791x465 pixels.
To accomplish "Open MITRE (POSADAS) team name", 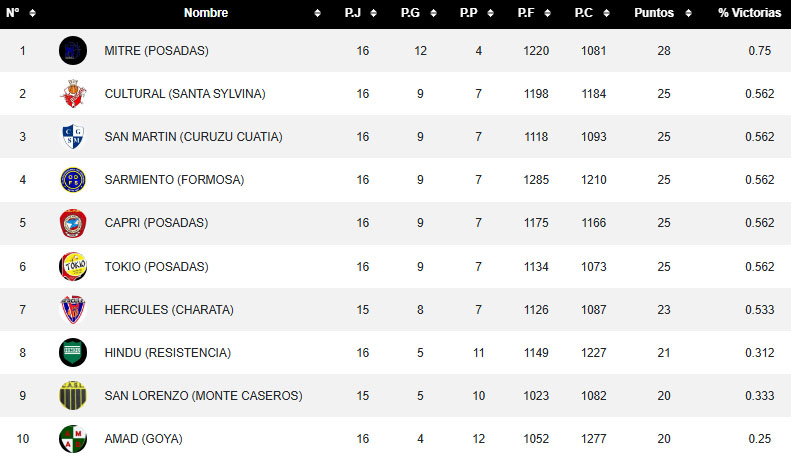I will 157,51.
